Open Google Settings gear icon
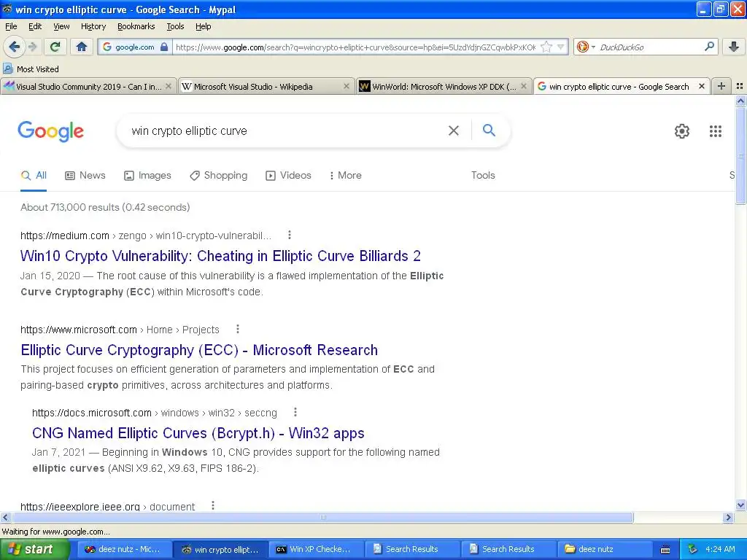The image size is (747, 560). pyautogui.click(x=682, y=131)
